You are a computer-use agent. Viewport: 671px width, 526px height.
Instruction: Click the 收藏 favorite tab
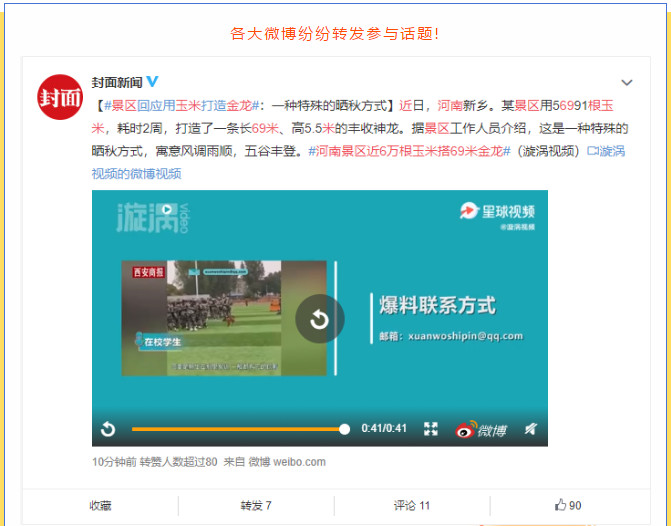(x=100, y=506)
